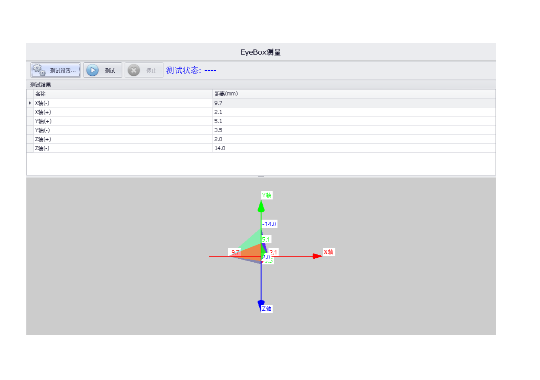Select the X轴(-) row in results table
Screen dimensions: 540x380
pos(261,103)
